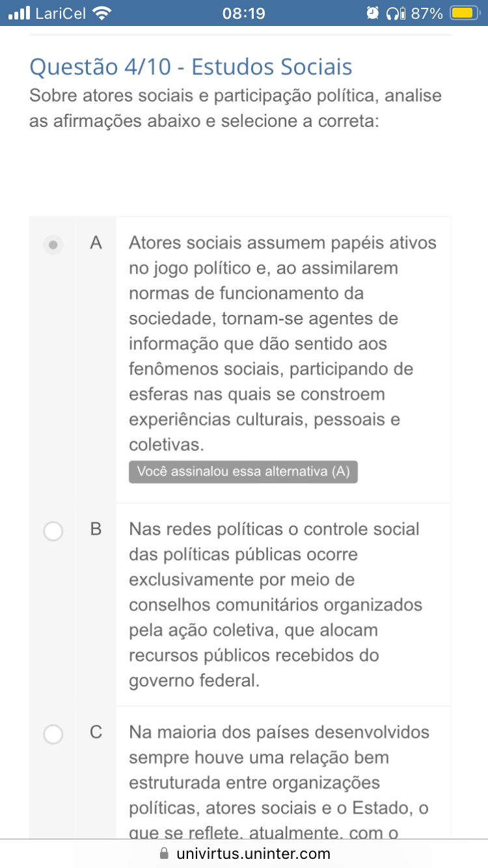
Task: Choose answer text starting 'Nas redes políticas'
Action: tap(276, 605)
